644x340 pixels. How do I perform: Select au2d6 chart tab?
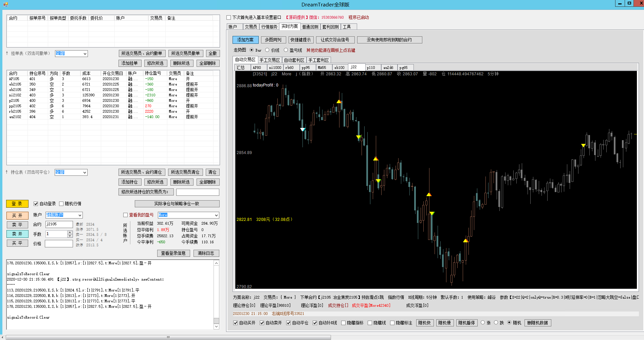pos(389,68)
